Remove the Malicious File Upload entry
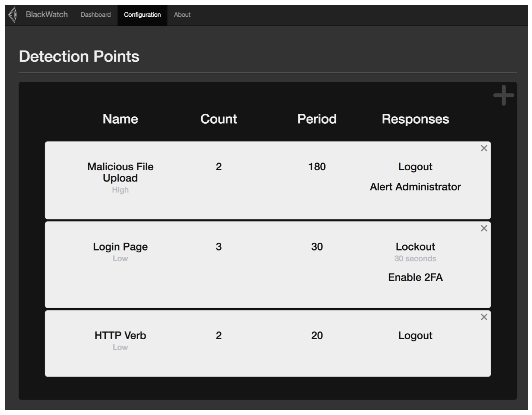This screenshot has height=415, width=532. pos(484,148)
